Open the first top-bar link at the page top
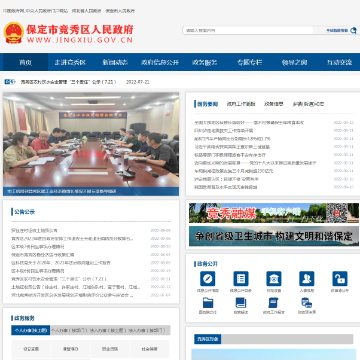This screenshot has height=360, width=360. [36, 11]
